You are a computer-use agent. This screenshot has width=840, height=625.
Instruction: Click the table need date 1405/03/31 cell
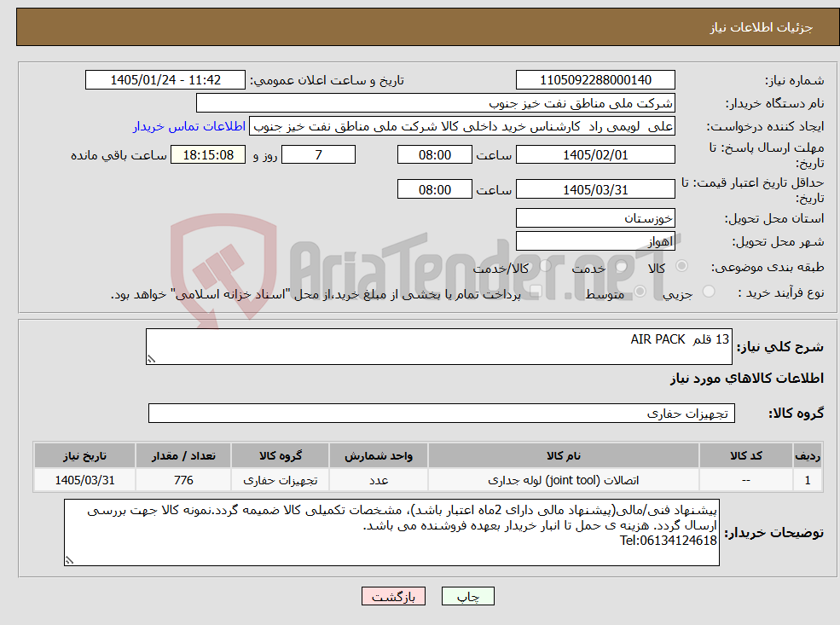(84, 480)
